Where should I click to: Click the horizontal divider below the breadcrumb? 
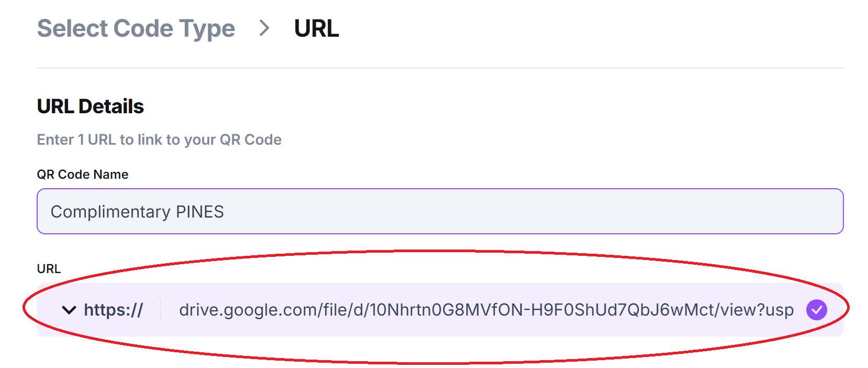[440, 68]
